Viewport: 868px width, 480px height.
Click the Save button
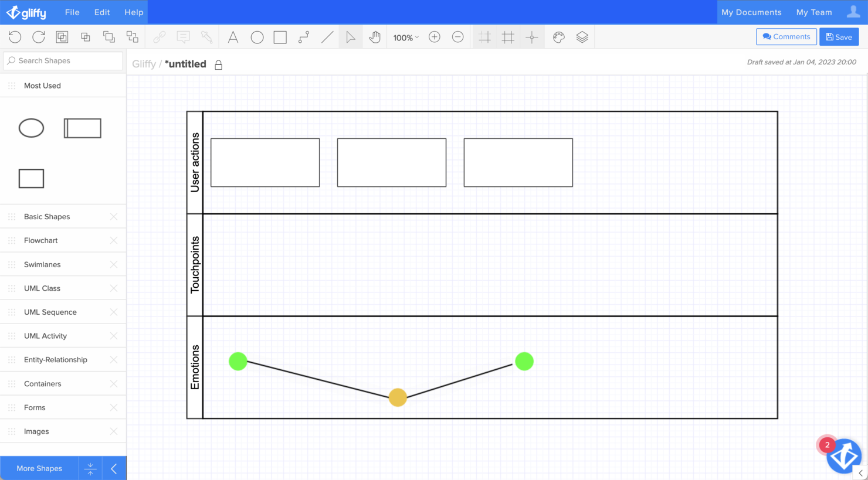click(839, 37)
